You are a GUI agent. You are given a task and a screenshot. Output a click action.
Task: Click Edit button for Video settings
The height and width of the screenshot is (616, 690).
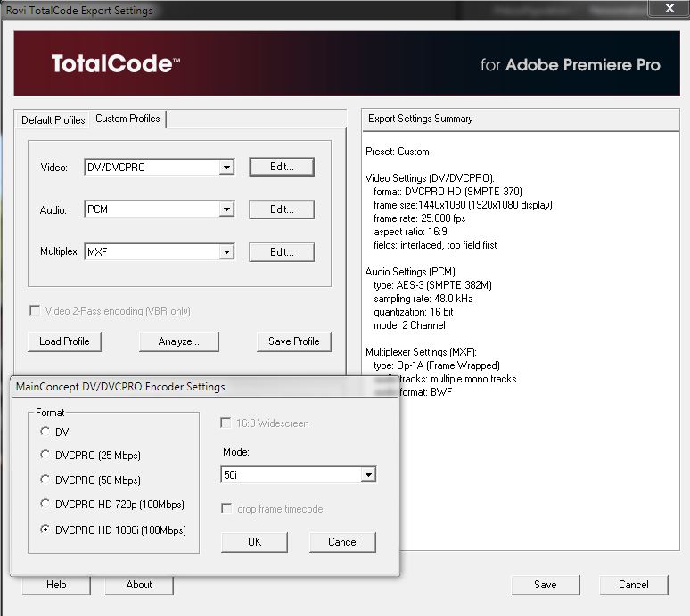tap(282, 167)
